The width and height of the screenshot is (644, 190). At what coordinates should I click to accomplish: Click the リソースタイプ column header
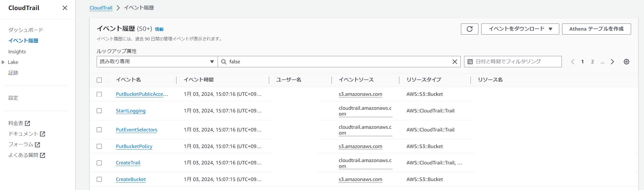[424, 80]
